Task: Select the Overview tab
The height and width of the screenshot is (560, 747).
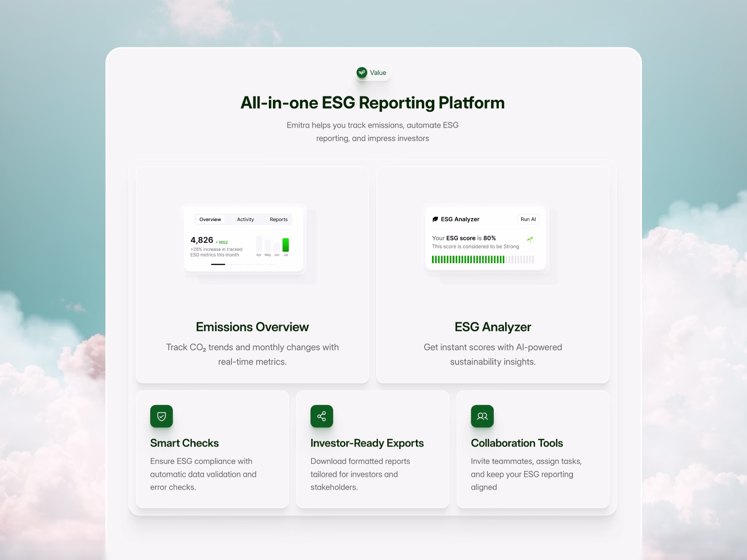Action: point(210,219)
